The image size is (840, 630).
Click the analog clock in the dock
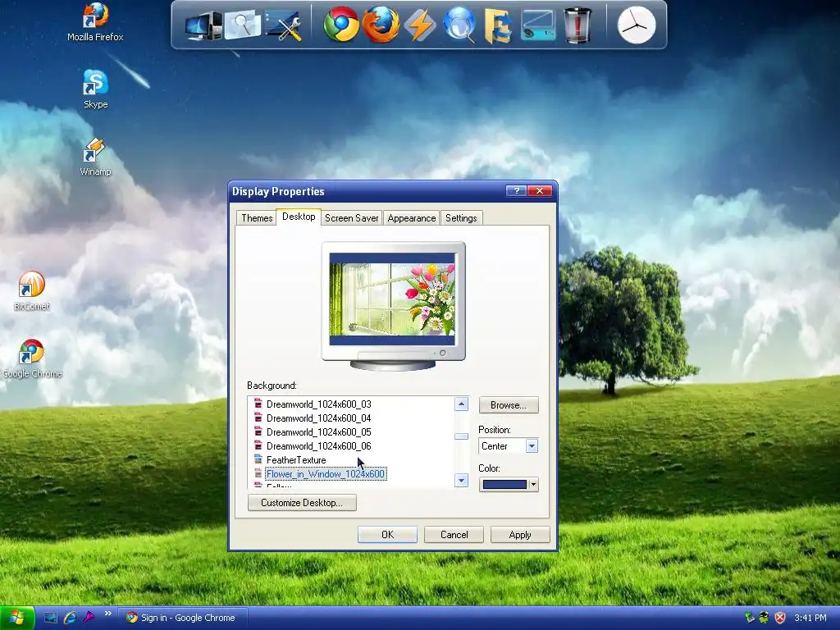pos(637,25)
